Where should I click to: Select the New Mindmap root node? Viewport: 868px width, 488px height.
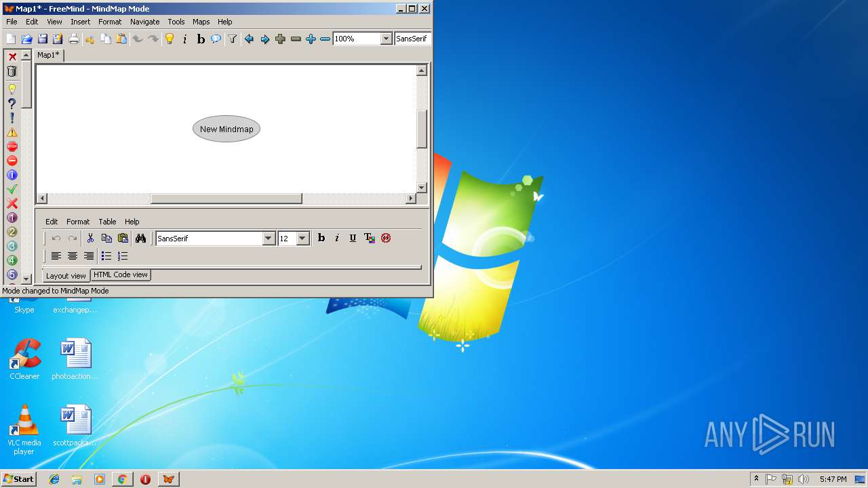226,129
